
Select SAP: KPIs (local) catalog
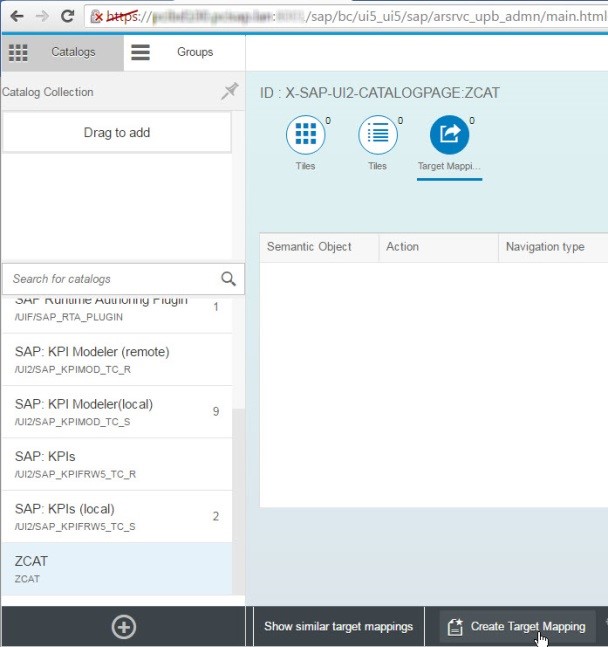[x=115, y=516]
